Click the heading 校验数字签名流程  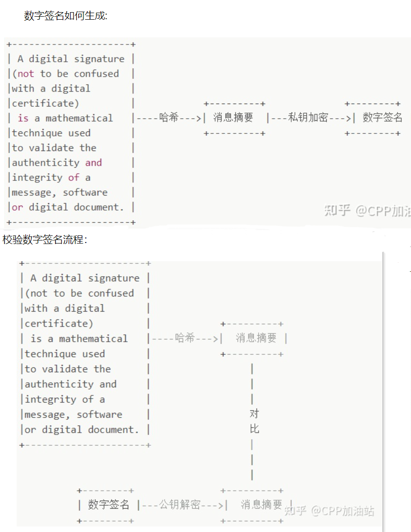tap(45, 239)
